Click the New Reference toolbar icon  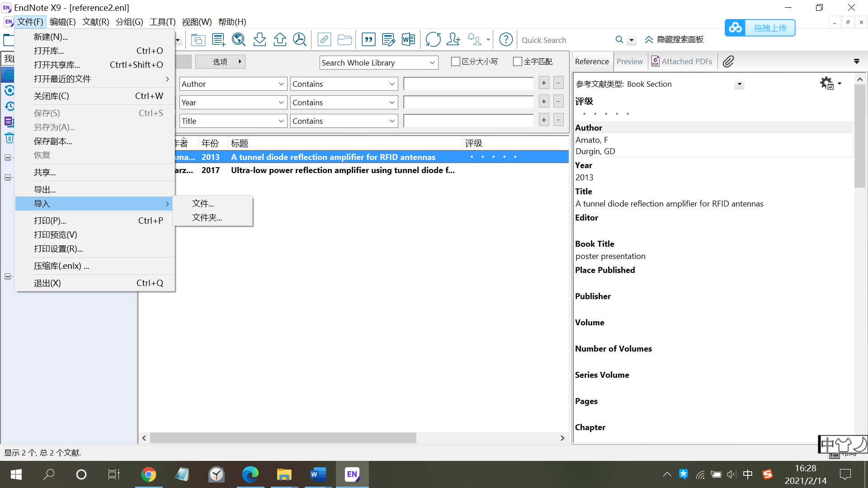pyautogui.click(x=218, y=40)
